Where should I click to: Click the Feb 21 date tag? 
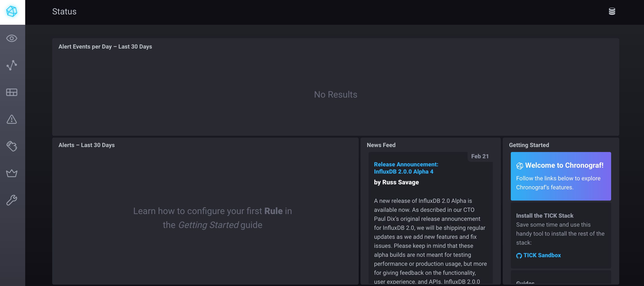point(480,156)
